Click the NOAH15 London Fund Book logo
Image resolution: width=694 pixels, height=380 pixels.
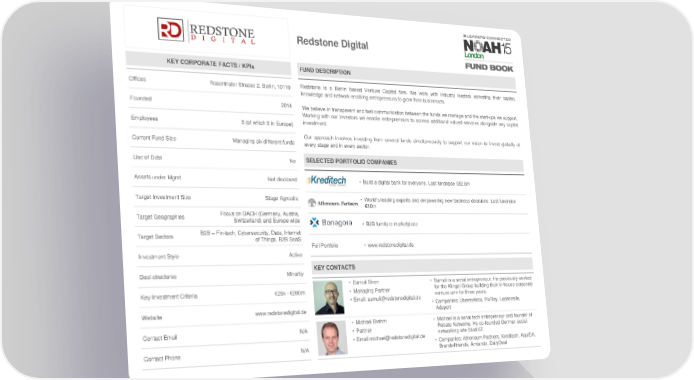[488, 53]
